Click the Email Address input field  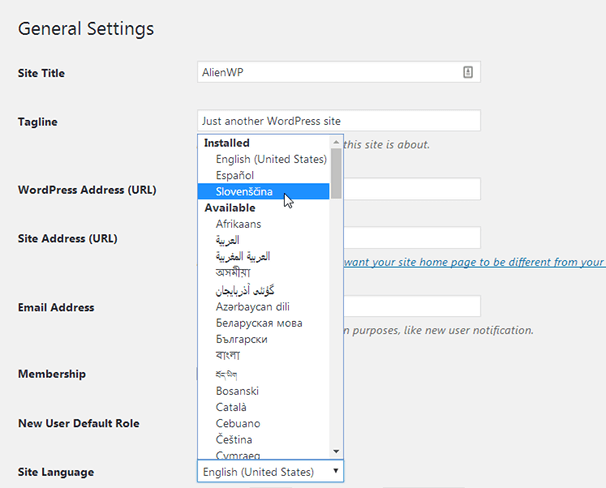point(412,306)
